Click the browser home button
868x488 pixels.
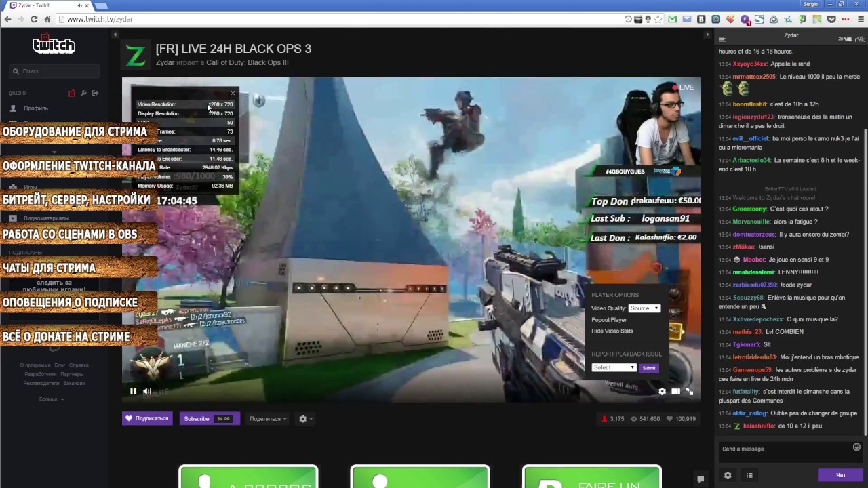(x=47, y=19)
